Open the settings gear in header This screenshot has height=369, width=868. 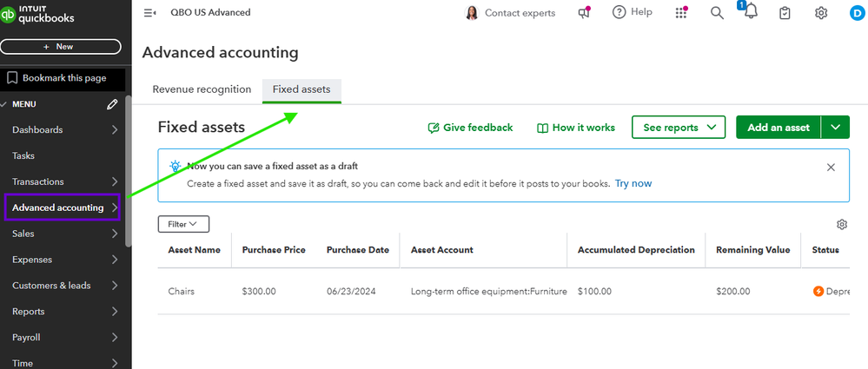pyautogui.click(x=821, y=13)
